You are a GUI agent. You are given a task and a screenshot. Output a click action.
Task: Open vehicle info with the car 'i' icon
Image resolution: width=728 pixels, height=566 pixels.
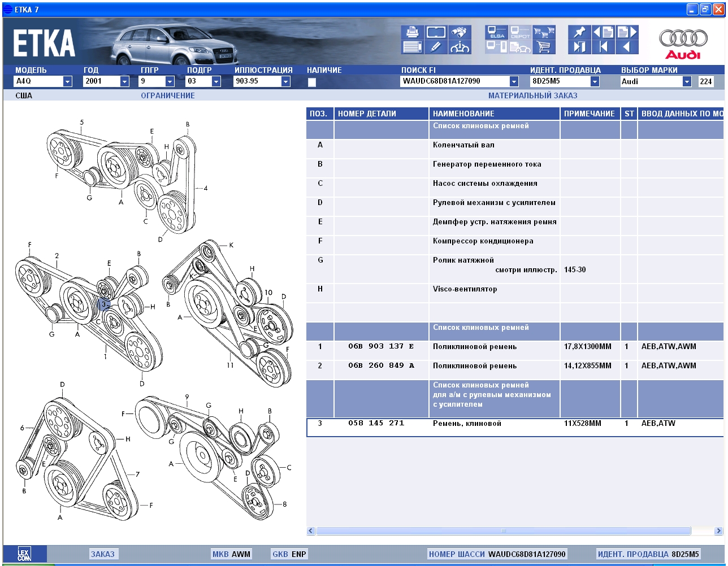coord(460,47)
